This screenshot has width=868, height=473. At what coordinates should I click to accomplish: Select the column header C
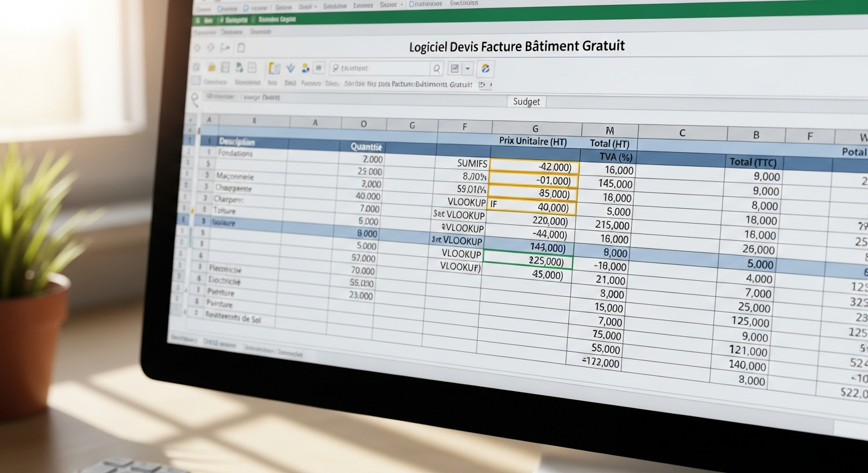point(682,132)
